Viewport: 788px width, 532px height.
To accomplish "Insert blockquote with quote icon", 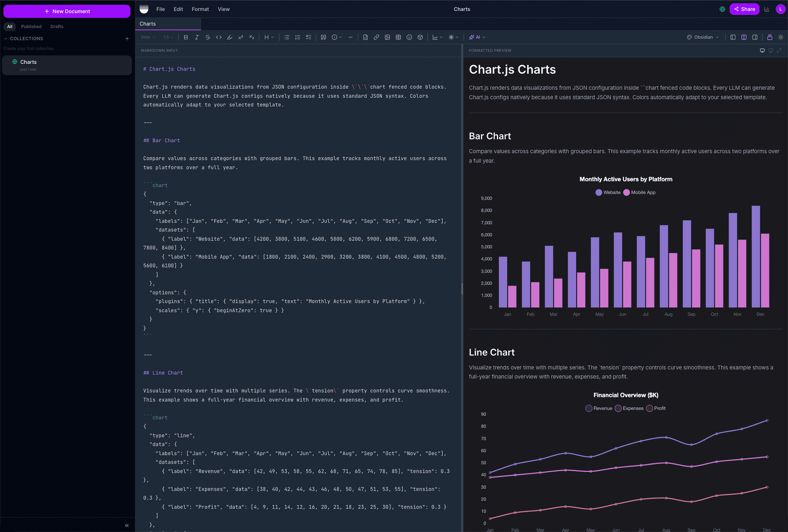I will click(x=323, y=37).
